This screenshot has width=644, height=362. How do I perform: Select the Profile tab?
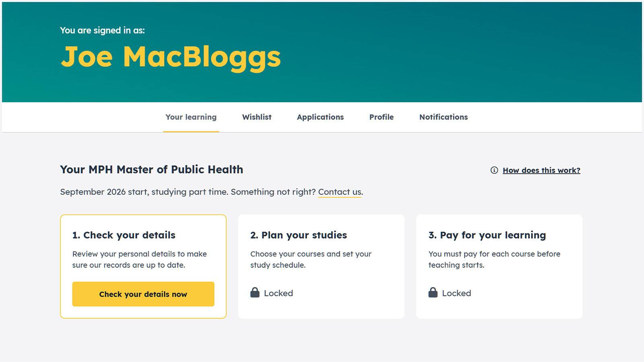point(382,117)
